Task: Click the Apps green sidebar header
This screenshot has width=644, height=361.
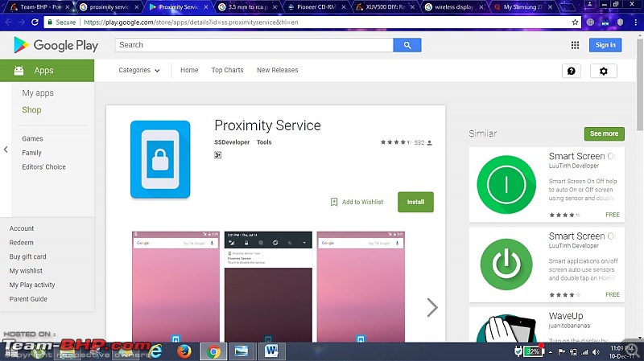Action: click(x=47, y=71)
